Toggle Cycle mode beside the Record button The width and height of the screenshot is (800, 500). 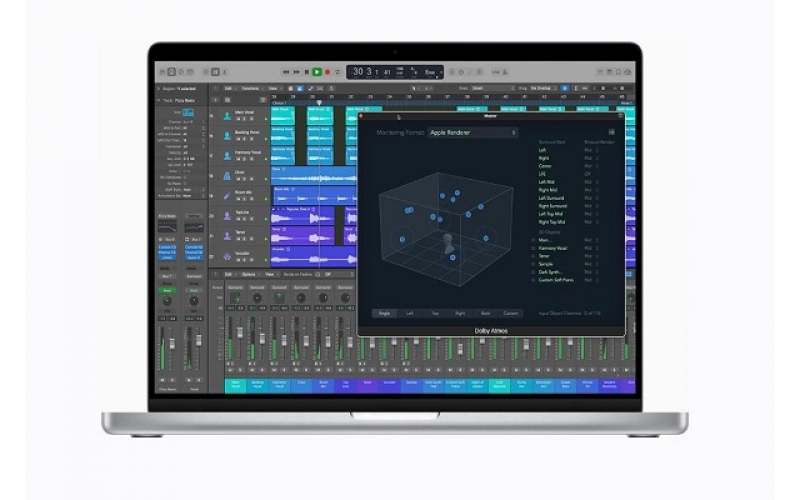[x=337, y=72]
